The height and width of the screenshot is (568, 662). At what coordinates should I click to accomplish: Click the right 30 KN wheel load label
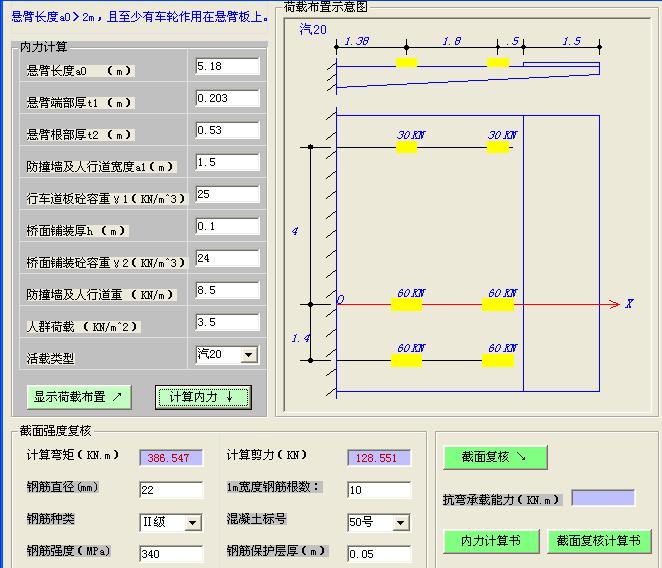pyautogui.click(x=502, y=135)
